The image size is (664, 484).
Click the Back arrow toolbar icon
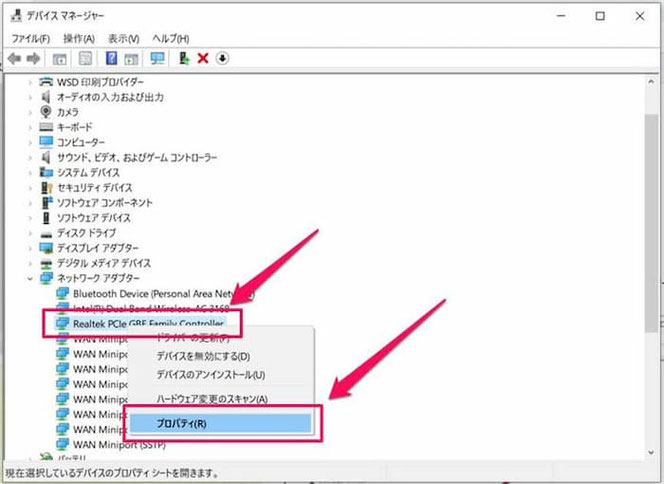pyautogui.click(x=14, y=58)
